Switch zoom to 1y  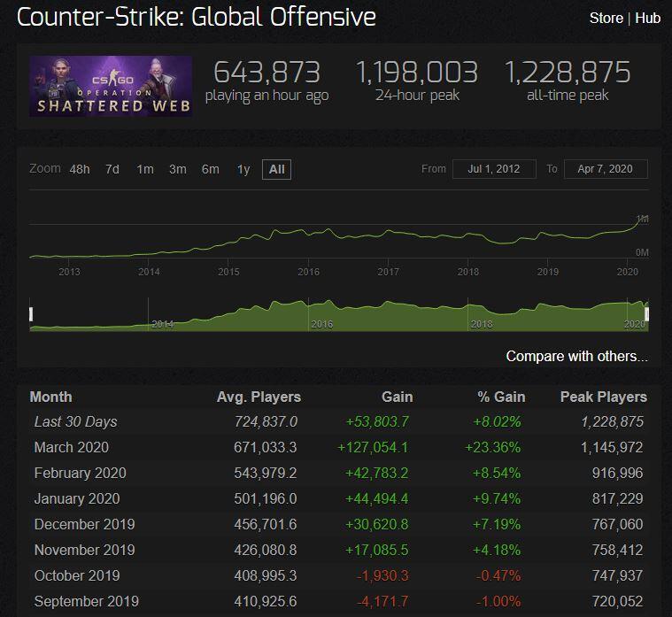(x=243, y=169)
